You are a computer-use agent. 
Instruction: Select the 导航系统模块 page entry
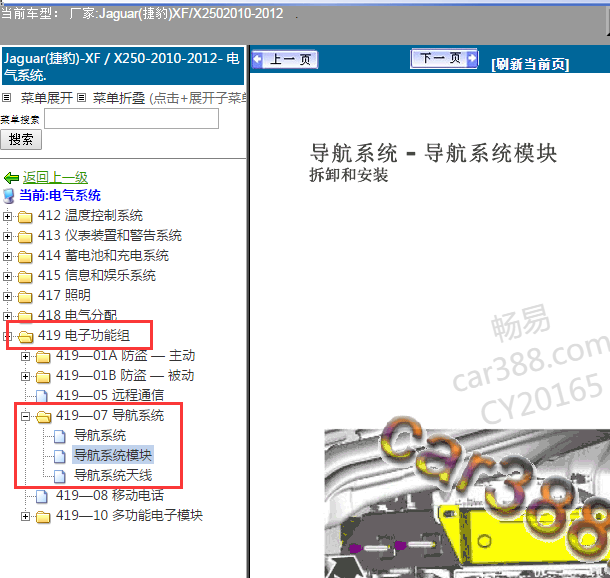point(113,455)
